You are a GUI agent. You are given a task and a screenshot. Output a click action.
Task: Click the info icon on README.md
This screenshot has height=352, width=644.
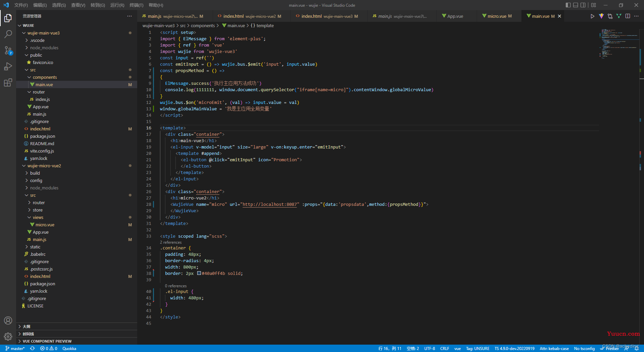[x=26, y=143]
